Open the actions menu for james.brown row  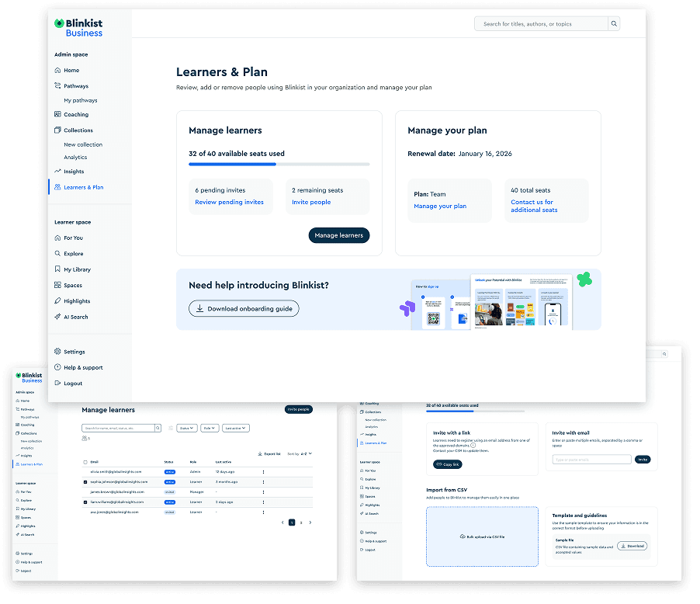[263, 492]
